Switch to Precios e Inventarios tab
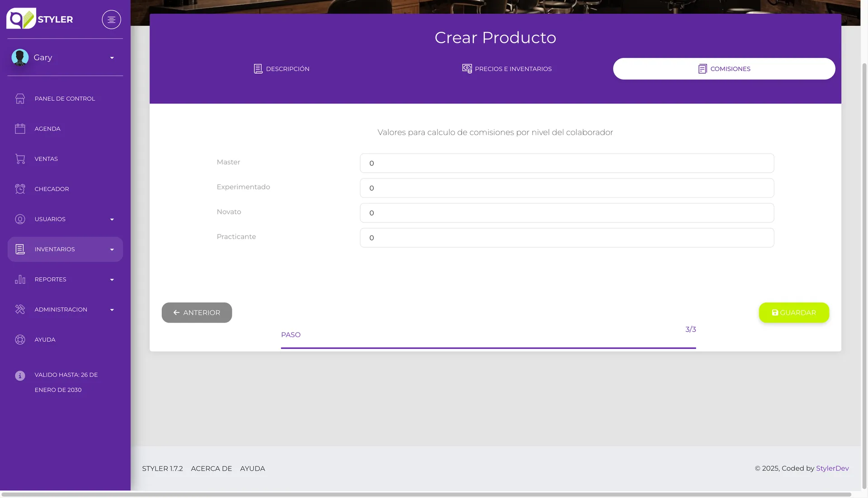 pos(507,69)
